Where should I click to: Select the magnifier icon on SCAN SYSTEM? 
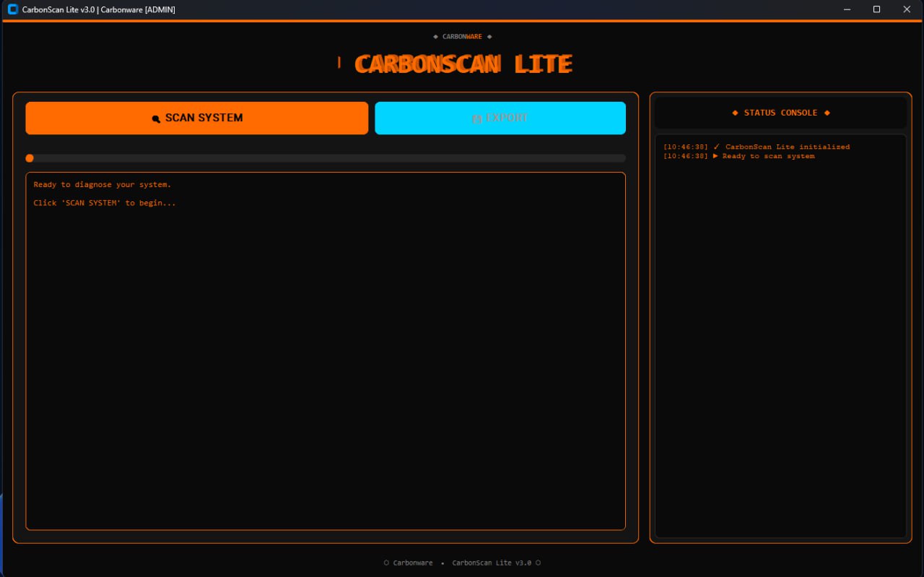[x=156, y=118]
